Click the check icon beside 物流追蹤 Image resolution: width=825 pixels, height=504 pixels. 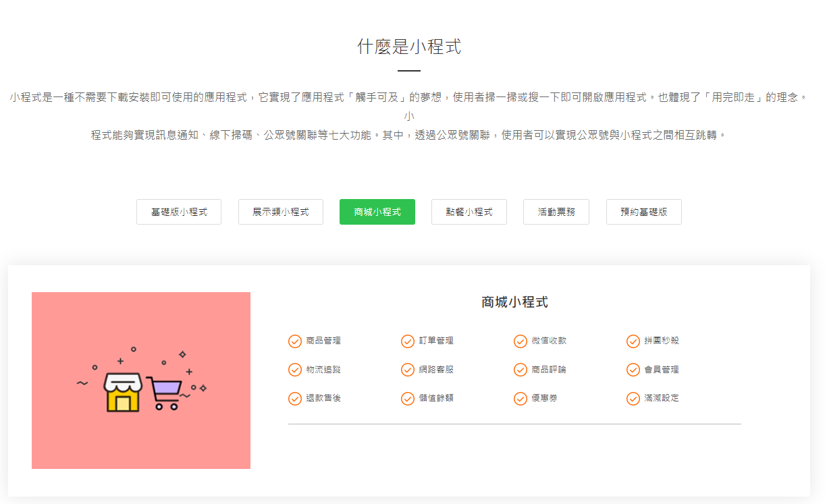point(294,370)
